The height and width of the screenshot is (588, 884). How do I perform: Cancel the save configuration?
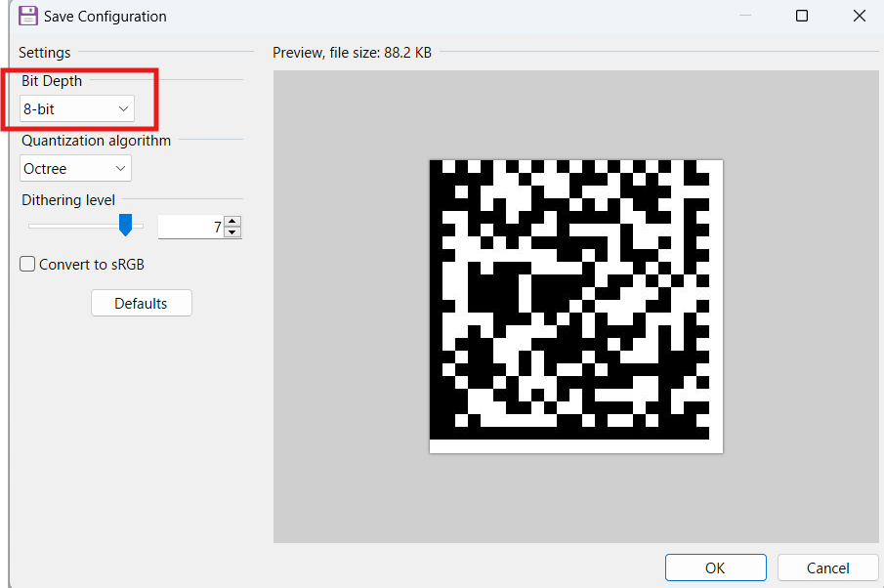827,567
